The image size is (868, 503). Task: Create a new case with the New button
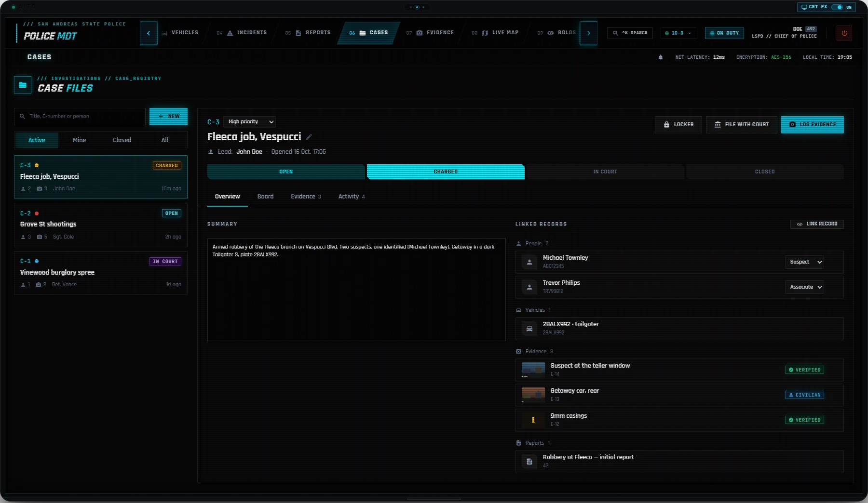coord(168,117)
